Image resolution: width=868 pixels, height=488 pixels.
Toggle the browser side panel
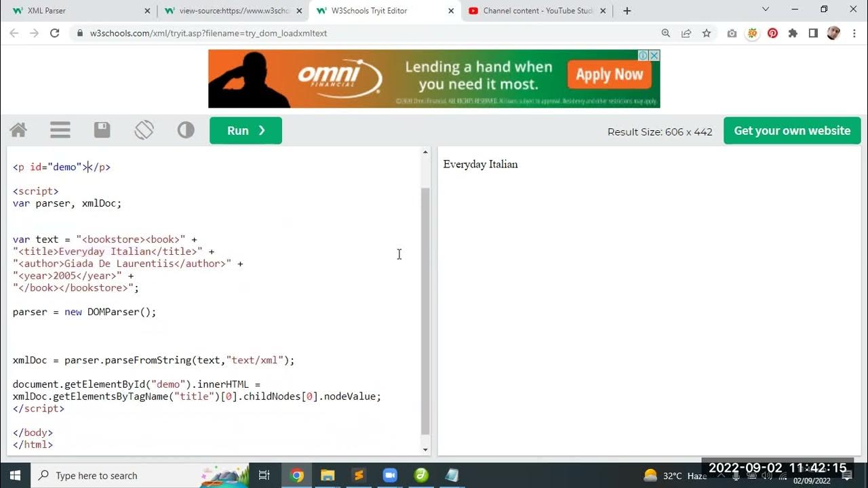click(x=813, y=33)
